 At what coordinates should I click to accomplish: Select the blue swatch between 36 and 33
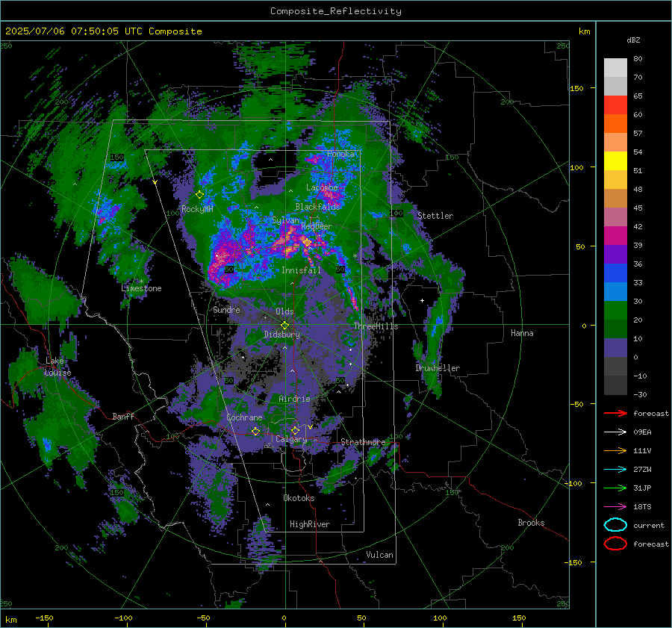[x=615, y=273]
